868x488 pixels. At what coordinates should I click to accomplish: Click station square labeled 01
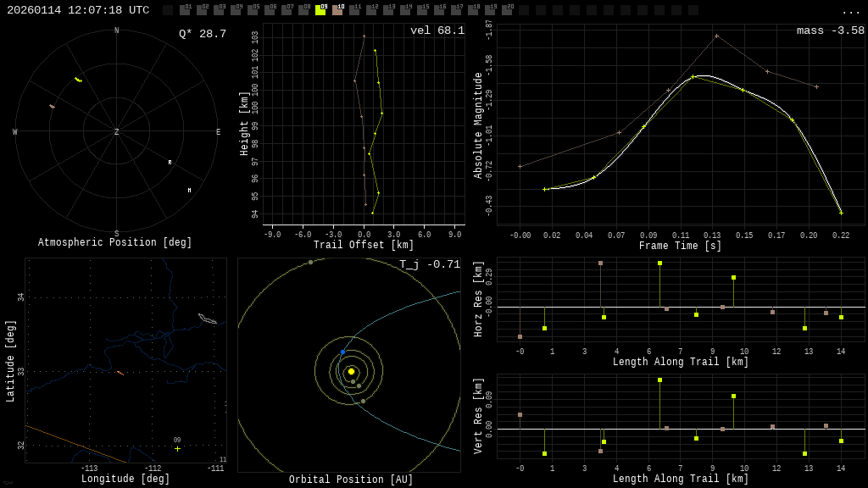[185, 10]
